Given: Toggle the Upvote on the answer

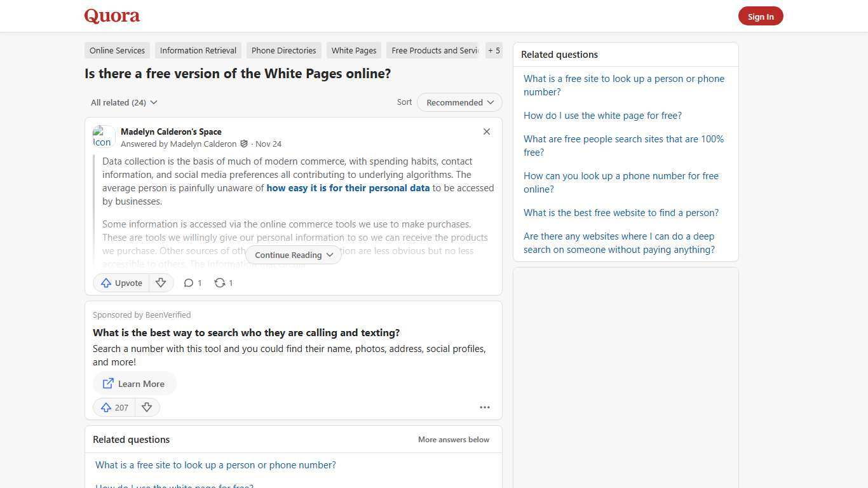Looking at the screenshot, I should (x=121, y=283).
